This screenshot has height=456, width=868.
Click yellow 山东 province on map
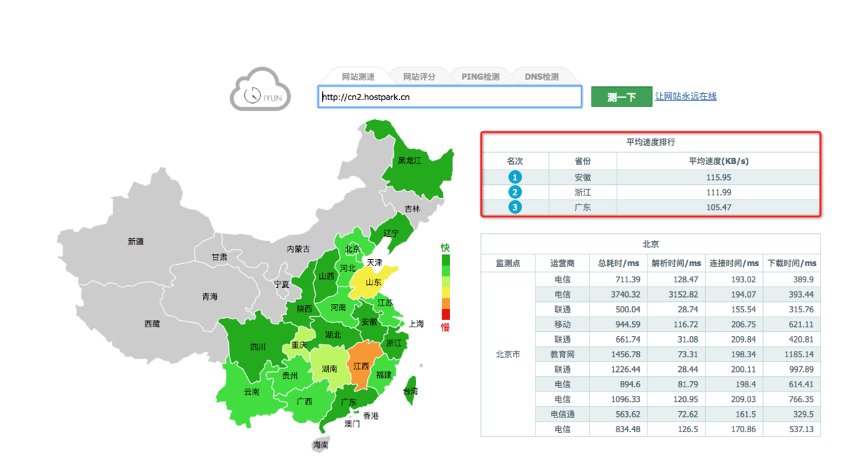click(374, 282)
